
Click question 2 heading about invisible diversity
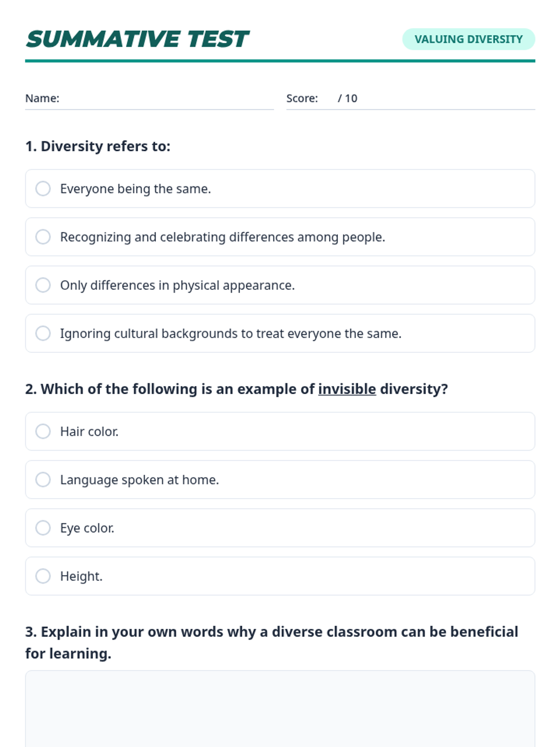236,389
